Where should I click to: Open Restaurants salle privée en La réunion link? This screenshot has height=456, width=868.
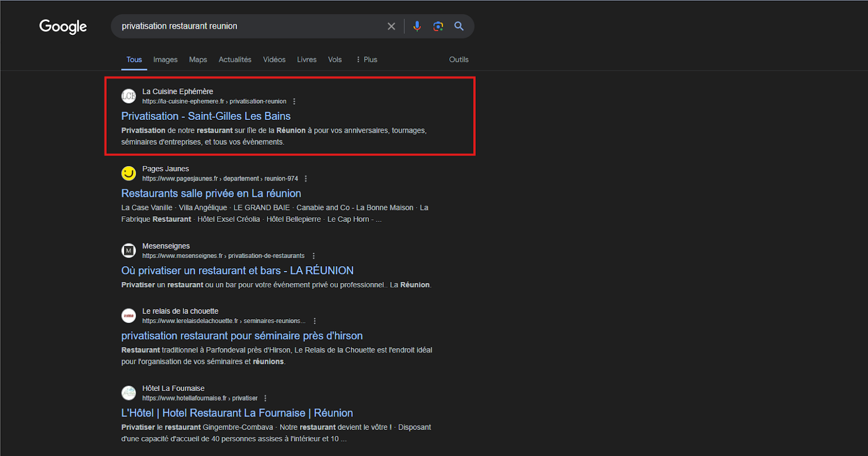pyautogui.click(x=211, y=194)
